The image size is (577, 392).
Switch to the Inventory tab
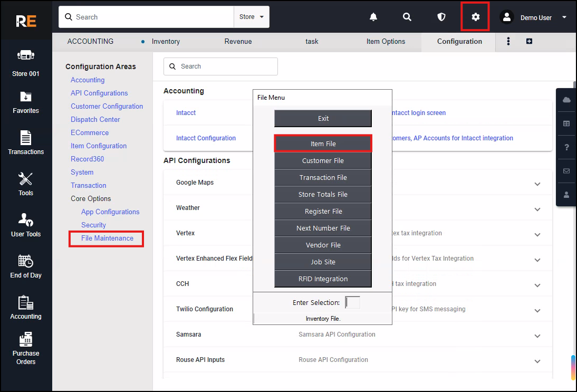click(166, 41)
